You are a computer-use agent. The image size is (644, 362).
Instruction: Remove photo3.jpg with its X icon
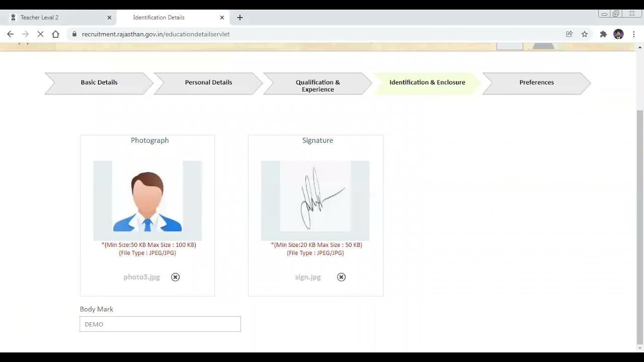(x=175, y=277)
